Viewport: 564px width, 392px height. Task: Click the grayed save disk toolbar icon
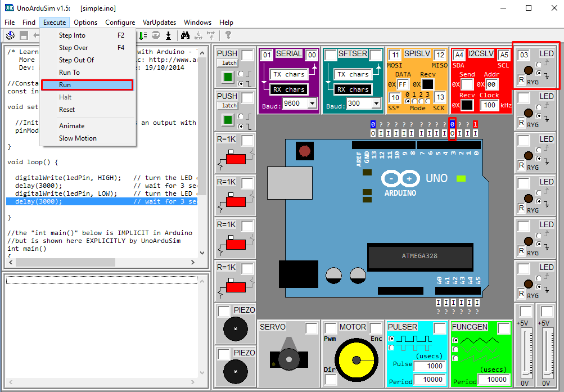[24, 35]
